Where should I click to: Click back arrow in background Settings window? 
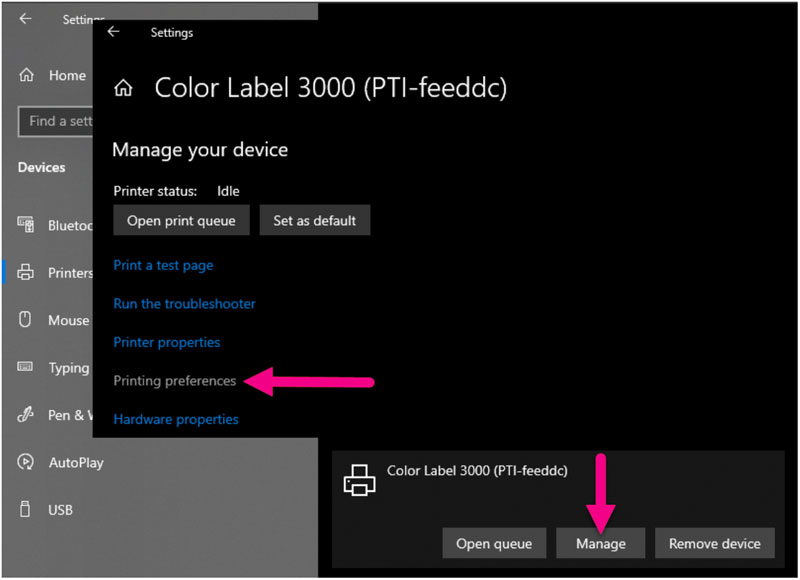[x=26, y=19]
